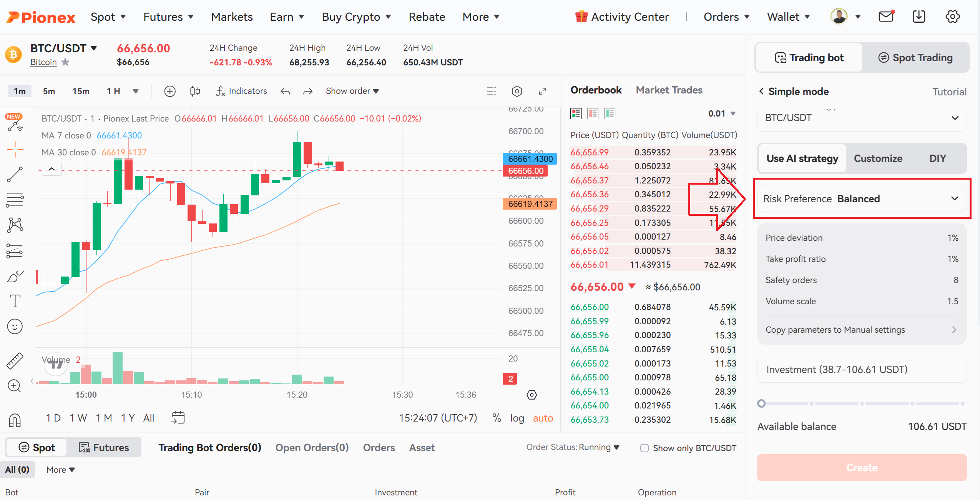Enable Show only BTC/USDT checkbox
Image resolution: width=980 pixels, height=500 pixels.
pyautogui.click(x=644, y=448)
